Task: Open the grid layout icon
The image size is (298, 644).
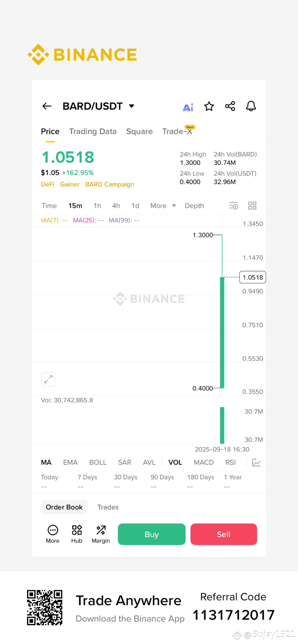Action: tap(252, 206)
